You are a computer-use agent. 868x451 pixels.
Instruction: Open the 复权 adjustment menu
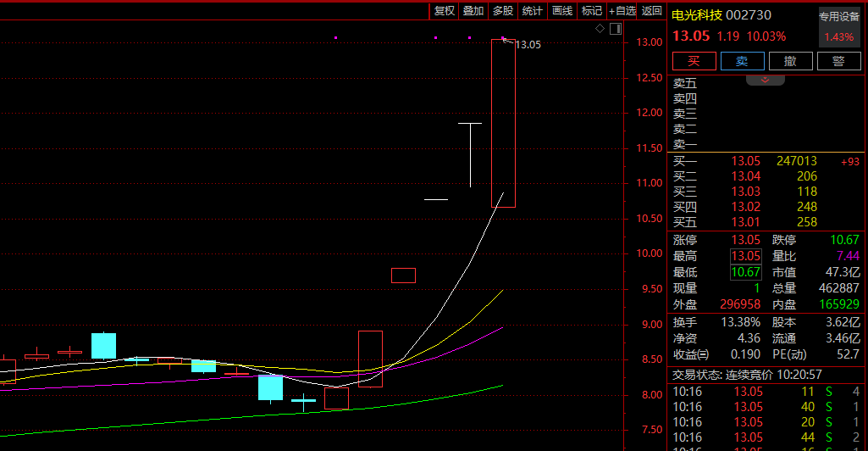[x=445, y=11]
